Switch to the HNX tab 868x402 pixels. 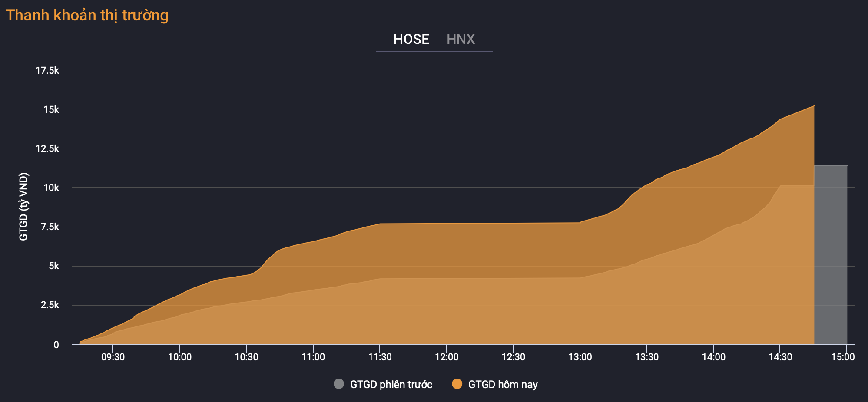tap(461, 39)
